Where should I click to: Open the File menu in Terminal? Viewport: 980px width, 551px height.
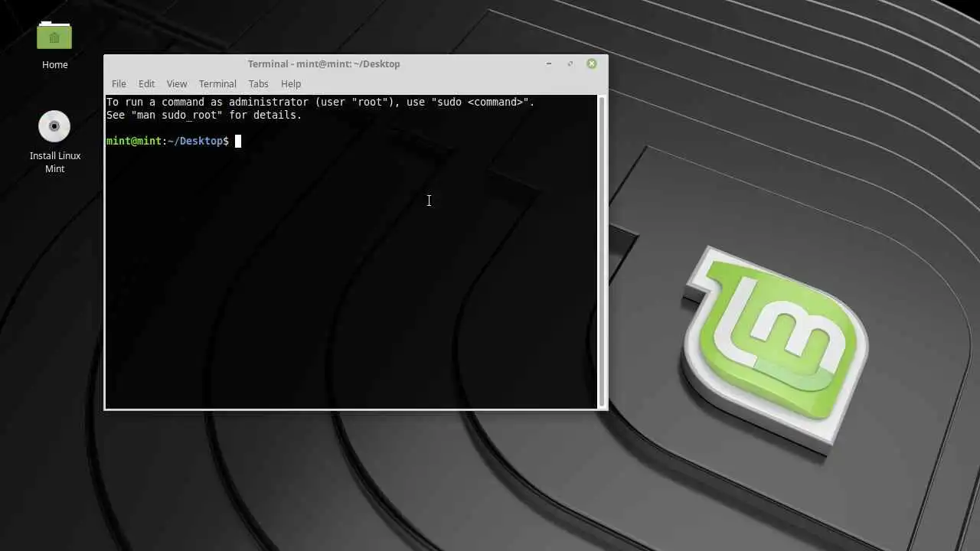pyautogui.click(x=119, y=83)
